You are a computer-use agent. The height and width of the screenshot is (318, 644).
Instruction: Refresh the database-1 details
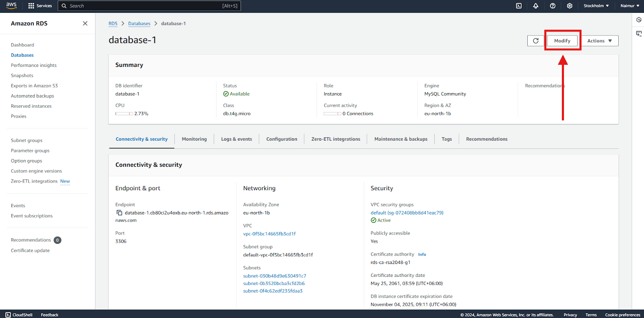click(536, 41)
